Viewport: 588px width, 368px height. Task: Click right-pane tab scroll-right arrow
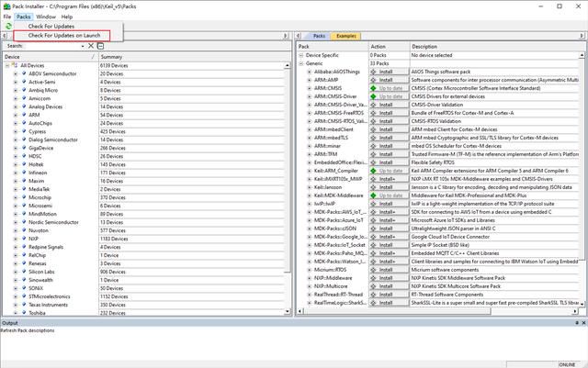[x=582, y=36]
